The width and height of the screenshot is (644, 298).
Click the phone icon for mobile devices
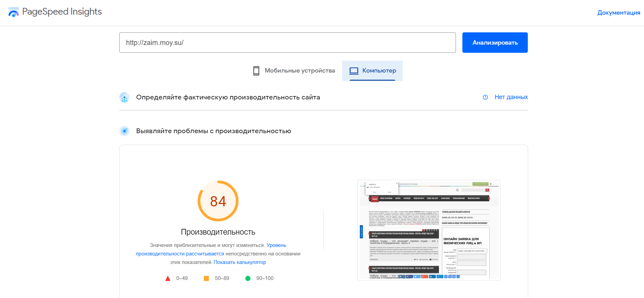[256, 70]
